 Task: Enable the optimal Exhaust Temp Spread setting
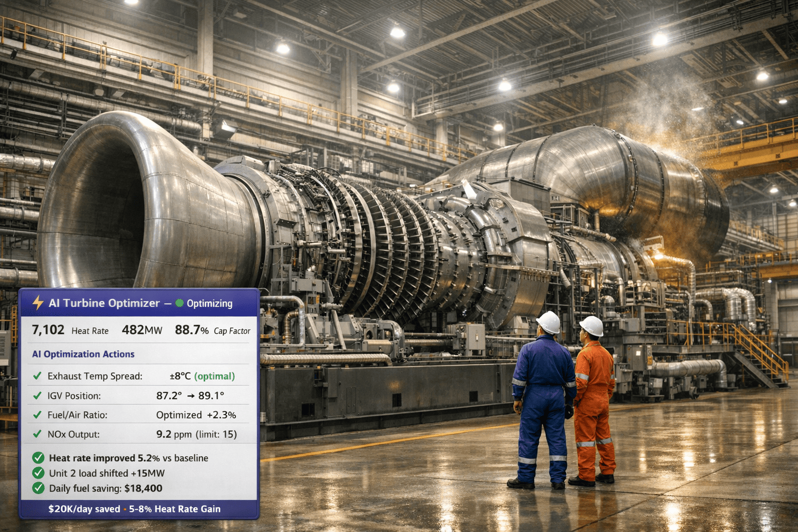214,376
